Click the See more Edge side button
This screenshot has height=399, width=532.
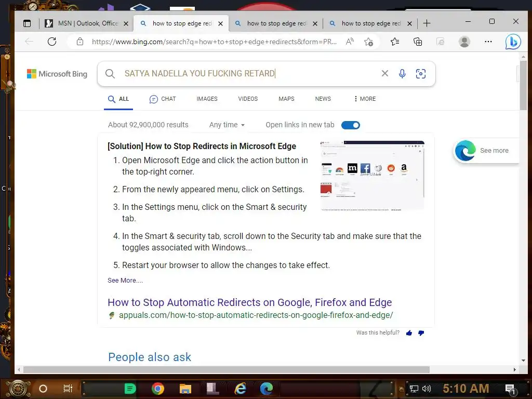tap(486, 151)
